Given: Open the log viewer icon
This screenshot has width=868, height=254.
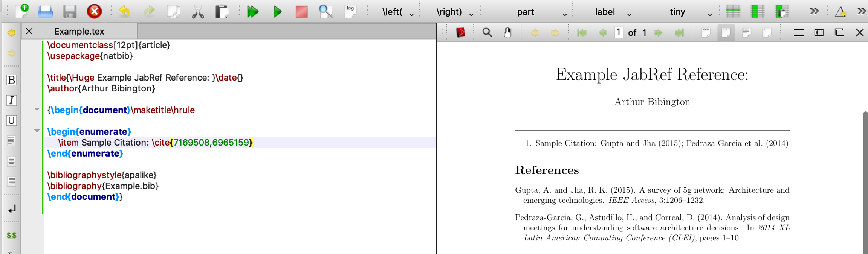Looking at the screenshot, I should [350, 12].
